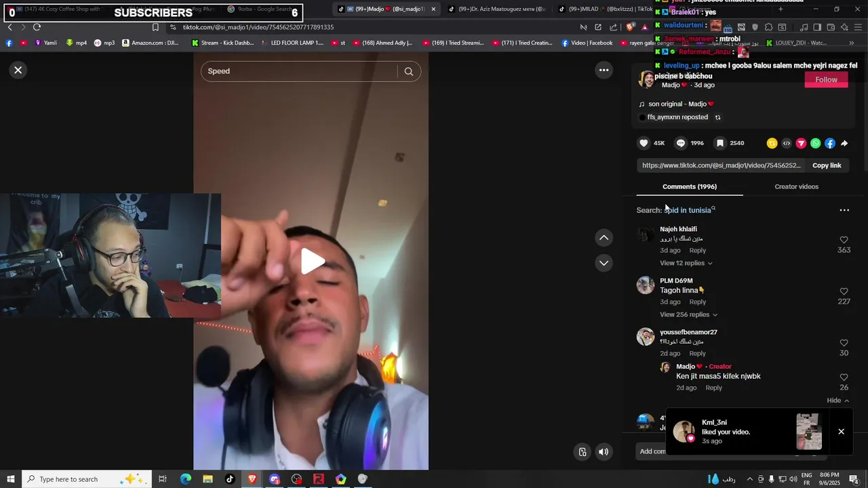The image size is (868, 488).
Task: Go to the previous video with the up arrow
Action: coord(604,238)
